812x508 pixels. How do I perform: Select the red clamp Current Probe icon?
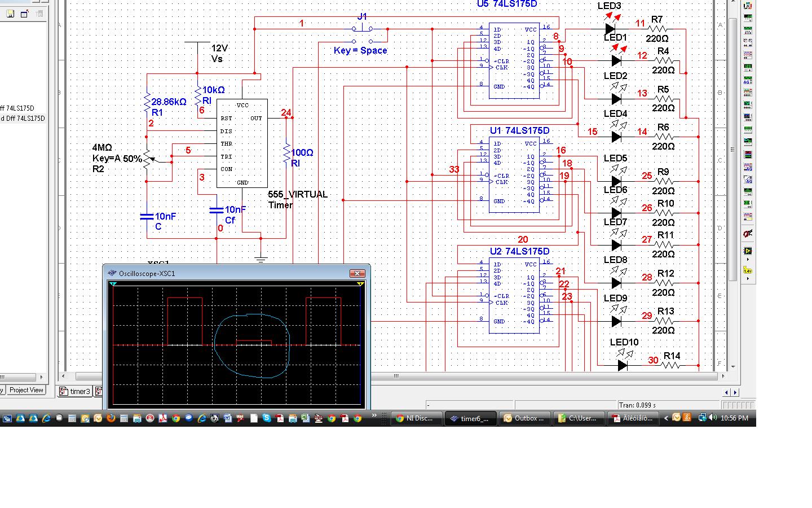[748, 234]
